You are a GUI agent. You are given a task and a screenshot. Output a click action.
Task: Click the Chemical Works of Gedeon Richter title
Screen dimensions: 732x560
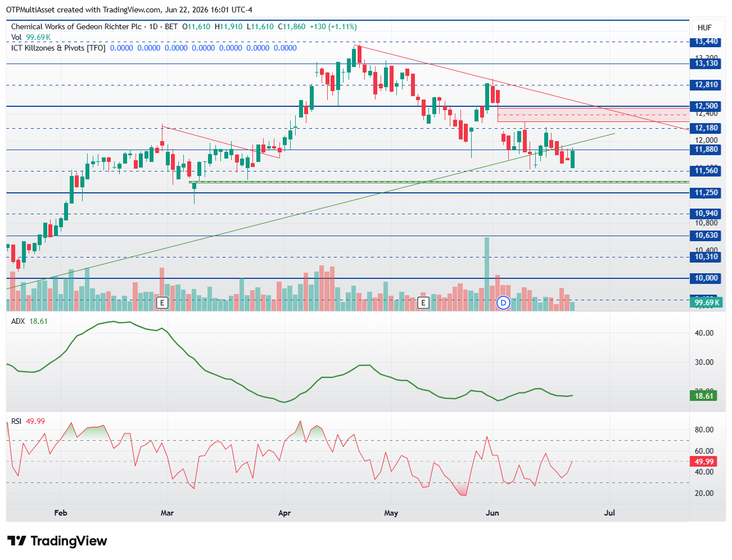(76, 26)
